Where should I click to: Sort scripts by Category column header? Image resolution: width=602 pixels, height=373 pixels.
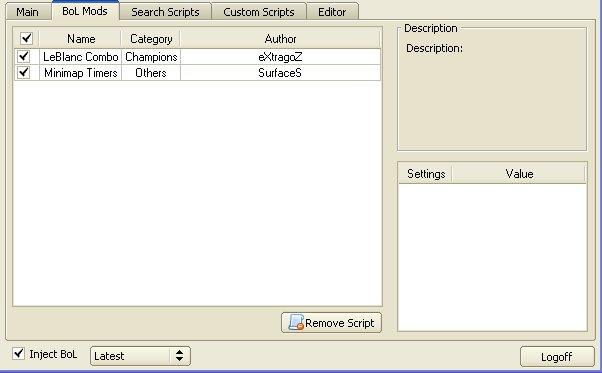click(x=151, y=39)
